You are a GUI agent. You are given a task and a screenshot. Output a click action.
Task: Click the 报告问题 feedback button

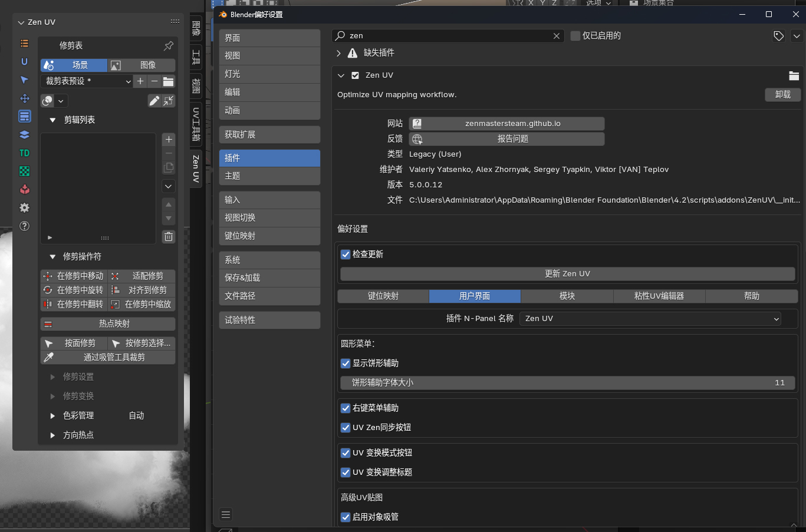point(506,139)
